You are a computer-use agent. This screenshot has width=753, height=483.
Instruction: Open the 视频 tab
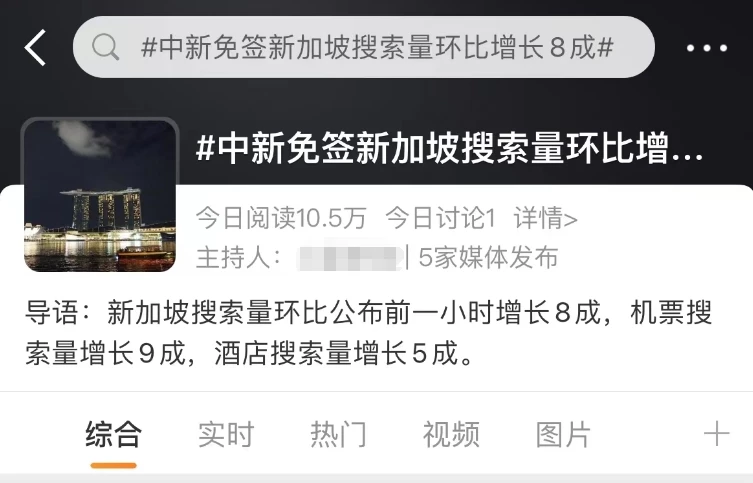(x=451, y=434)
